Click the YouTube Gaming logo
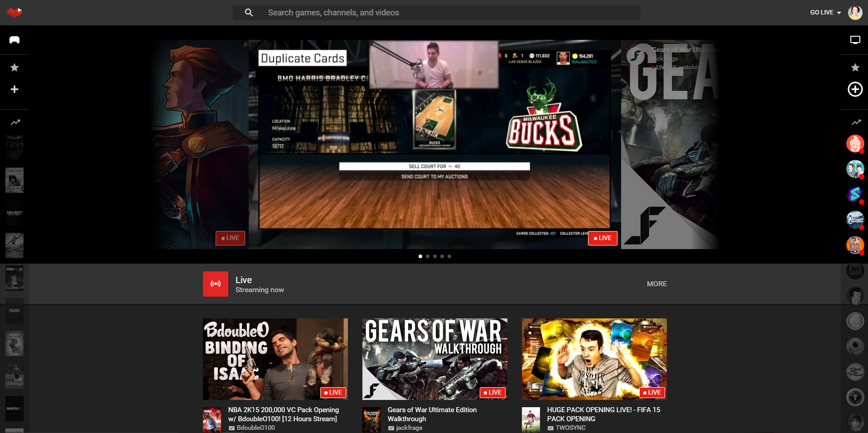This screenshot has width=868, height=433. click(x=14, y=13)
